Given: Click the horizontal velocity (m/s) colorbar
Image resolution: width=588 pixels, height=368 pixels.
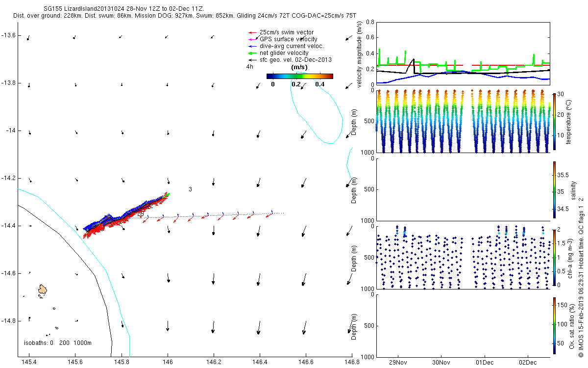Looking at the screenshot, I should [300, 76].
